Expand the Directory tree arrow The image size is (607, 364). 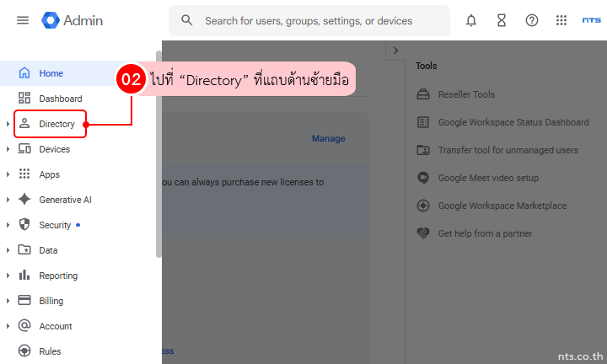8,124
